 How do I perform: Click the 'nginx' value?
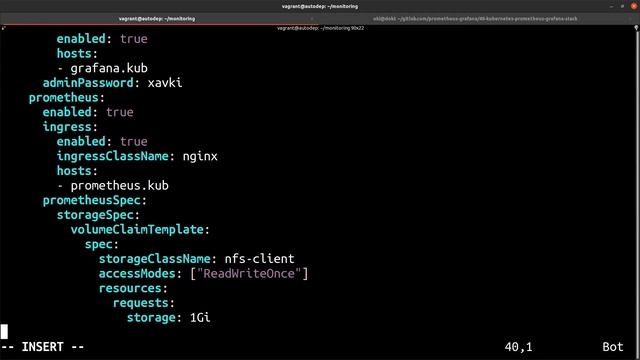coord(200,156)
